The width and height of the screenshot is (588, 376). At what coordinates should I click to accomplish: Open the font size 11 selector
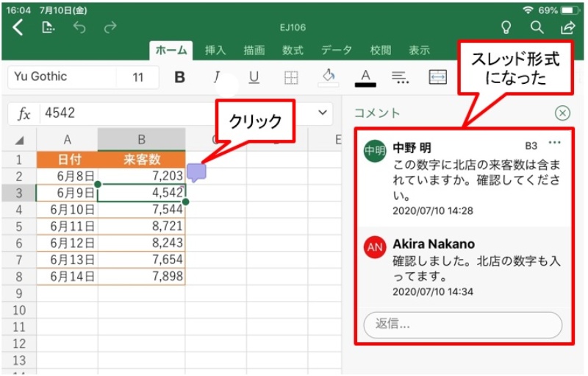pos(138,77)
